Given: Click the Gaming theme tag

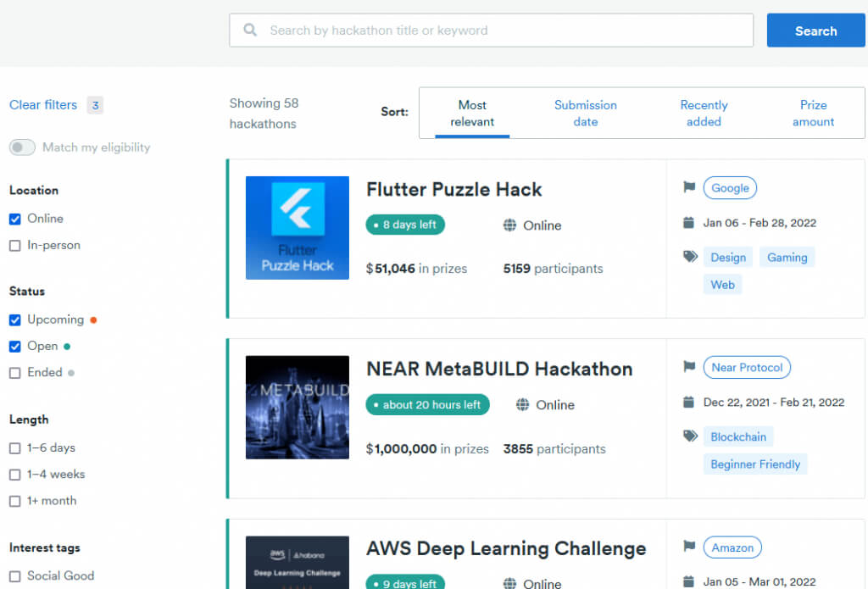Looking at the screenshot, I should (787, 258).
